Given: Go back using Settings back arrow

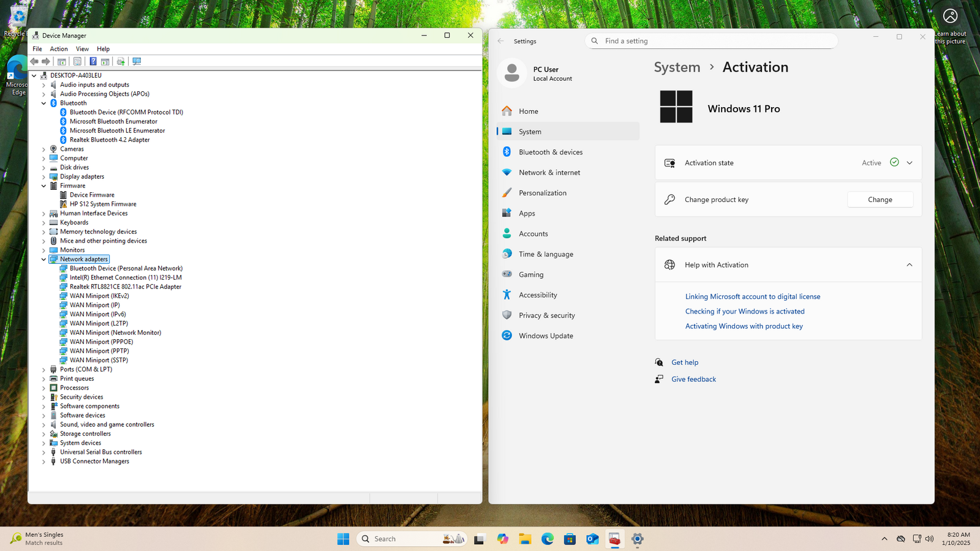Looking at the screenshot, I should [x=501, y=41].
